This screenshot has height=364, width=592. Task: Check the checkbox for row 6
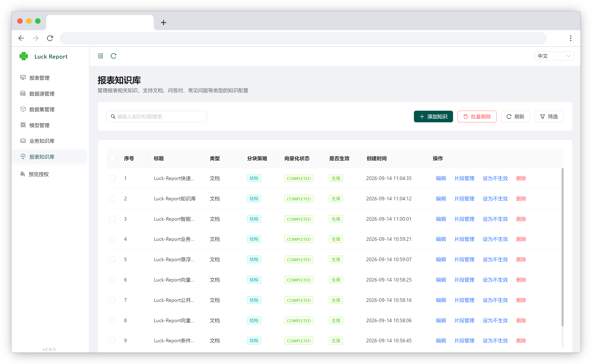[x=113, y=280]
